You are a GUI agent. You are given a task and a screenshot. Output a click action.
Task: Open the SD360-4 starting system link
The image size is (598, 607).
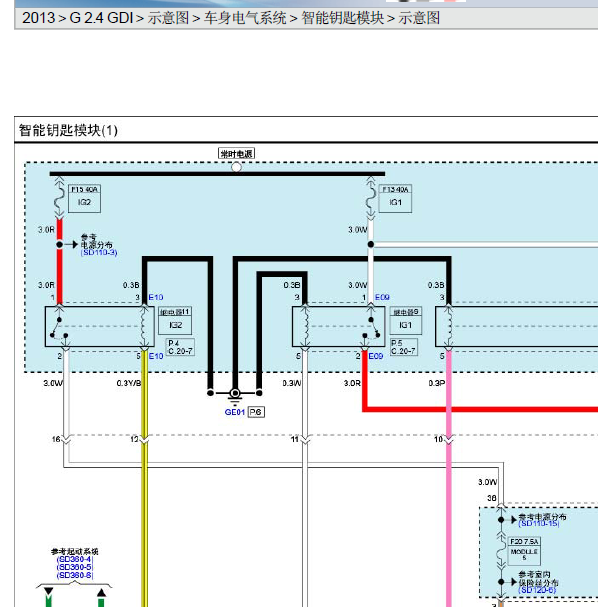75,559
